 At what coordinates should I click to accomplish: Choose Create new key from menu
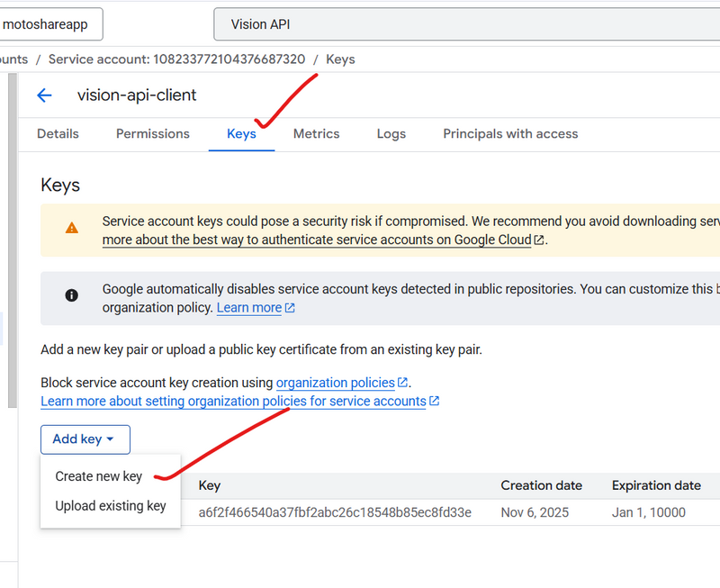pyautogui.click(x=99, y=476)
